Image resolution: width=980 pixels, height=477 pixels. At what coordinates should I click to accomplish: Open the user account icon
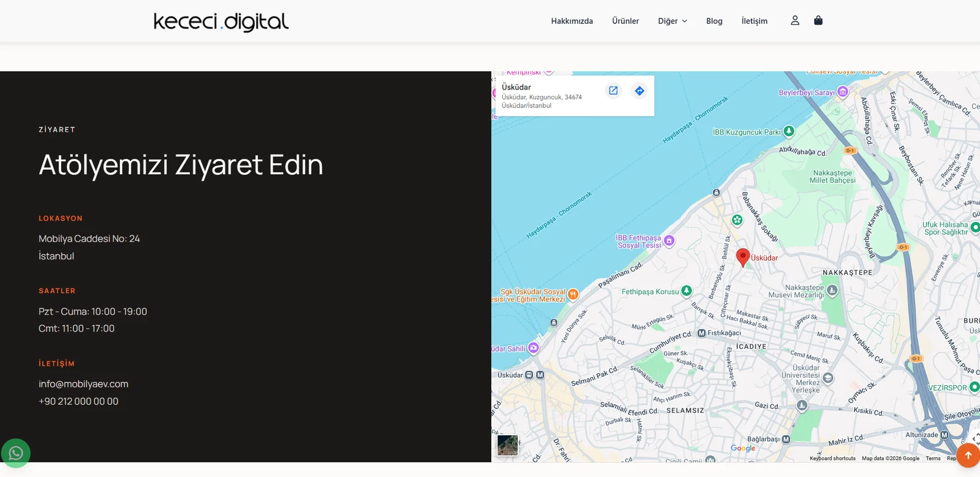pyautogui.click(x=795, y=20)
